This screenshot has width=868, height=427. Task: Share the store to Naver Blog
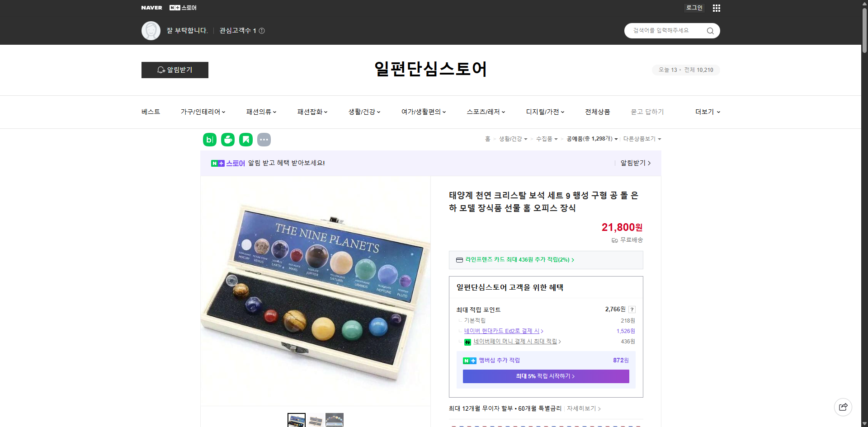pyautogui.click(x=209, y=140)
